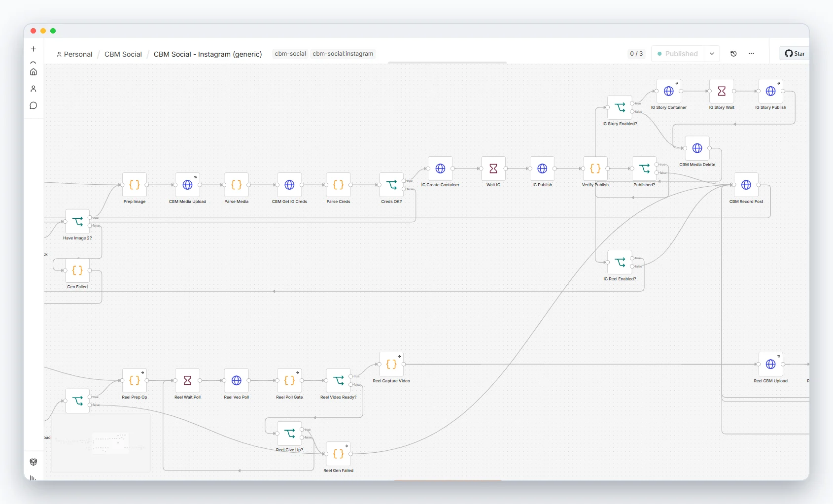Select the CBM Record Post node

pyautogui.click(x=746, y=185)
